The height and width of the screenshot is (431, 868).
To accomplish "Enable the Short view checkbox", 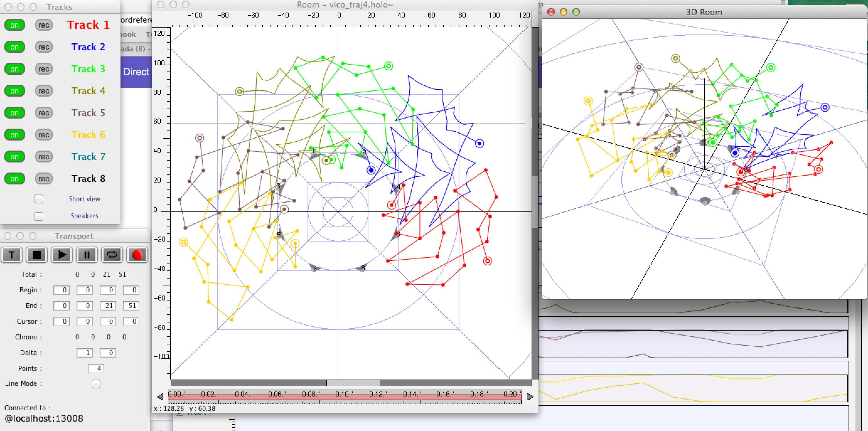I will 39,199.
